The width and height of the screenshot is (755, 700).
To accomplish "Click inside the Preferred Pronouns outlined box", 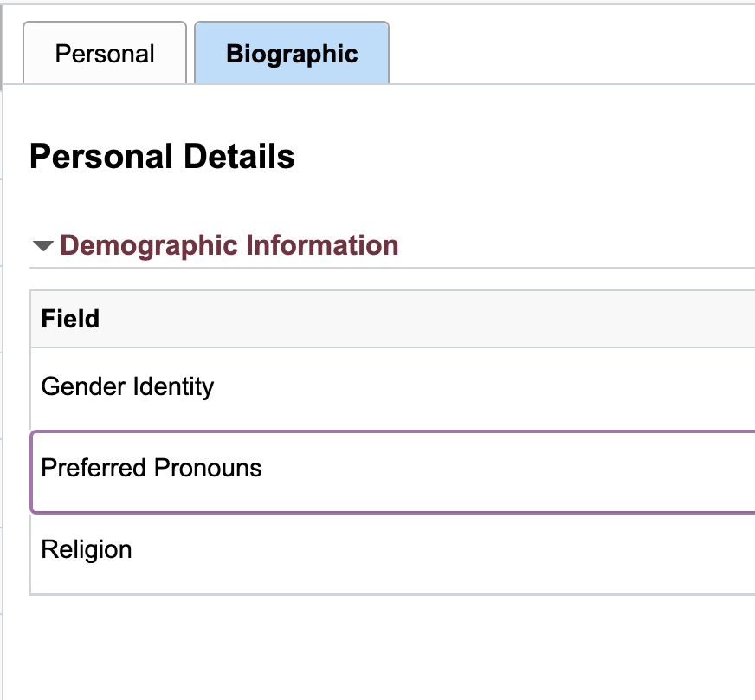I will (151, 468).
